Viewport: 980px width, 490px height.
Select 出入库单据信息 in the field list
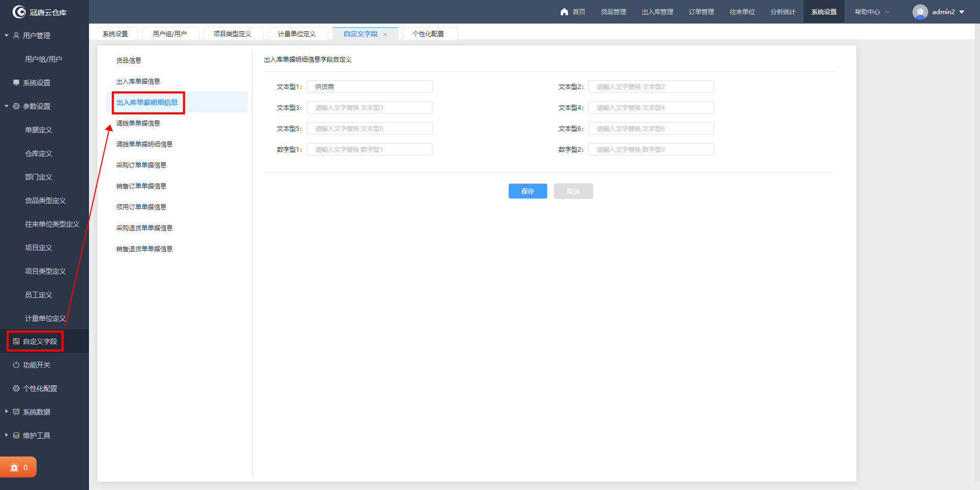point(138,81)
